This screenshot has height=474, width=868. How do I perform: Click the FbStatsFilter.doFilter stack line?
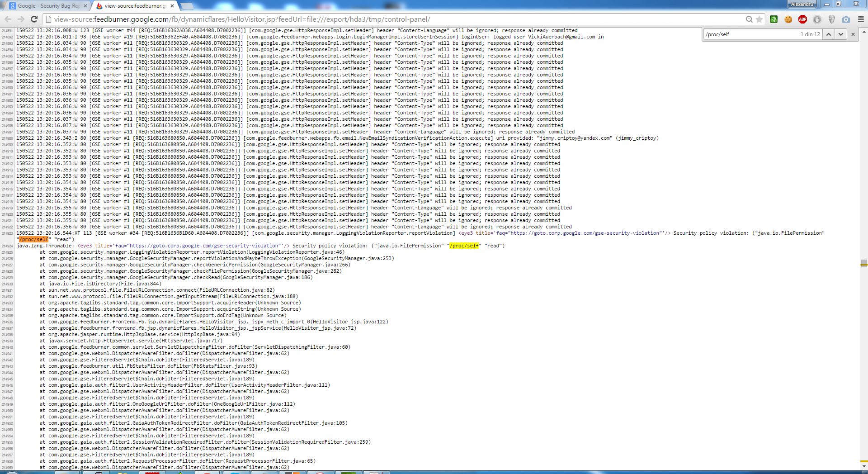pos(148,366)
